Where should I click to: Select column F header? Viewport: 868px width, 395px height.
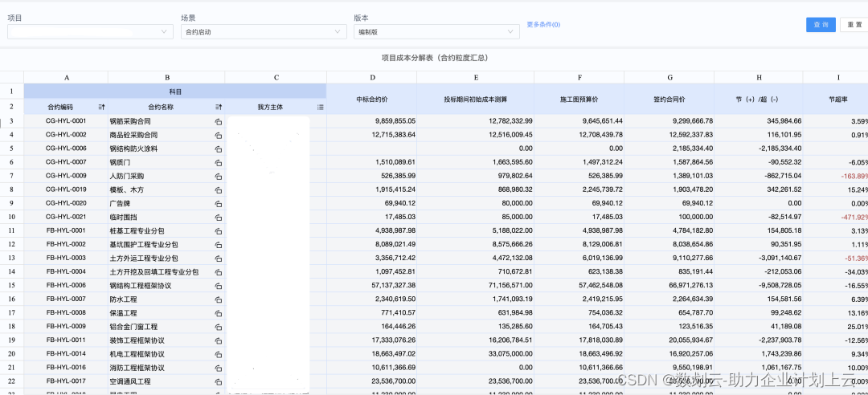click(x=579, y=78)
